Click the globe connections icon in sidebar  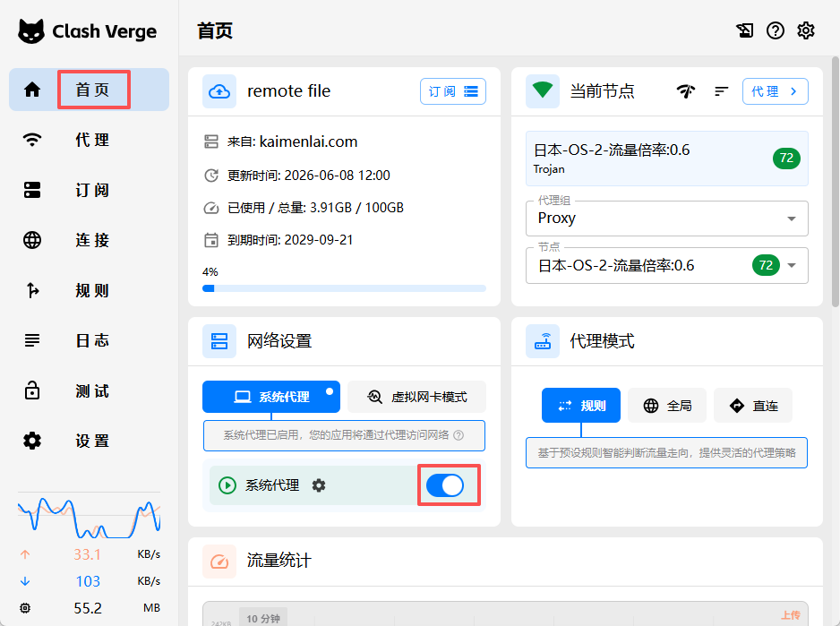click(x=32, y=240)
